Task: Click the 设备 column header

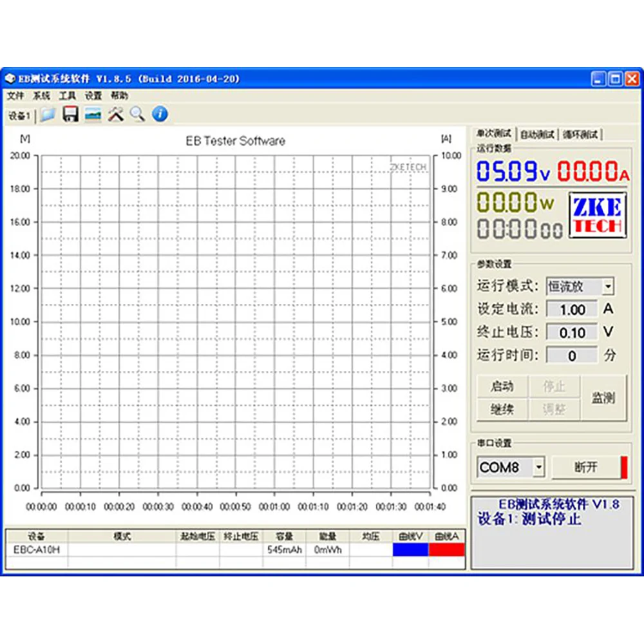Action: 37,536
